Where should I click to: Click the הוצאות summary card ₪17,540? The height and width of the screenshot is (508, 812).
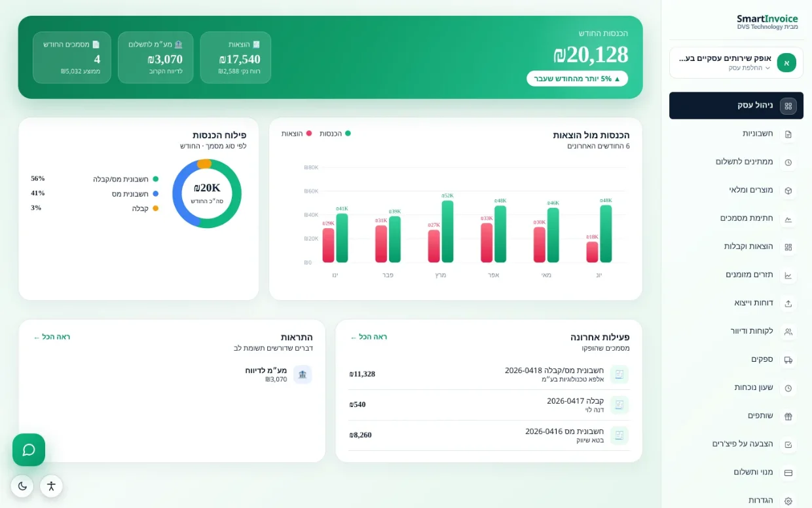point(236,58)
